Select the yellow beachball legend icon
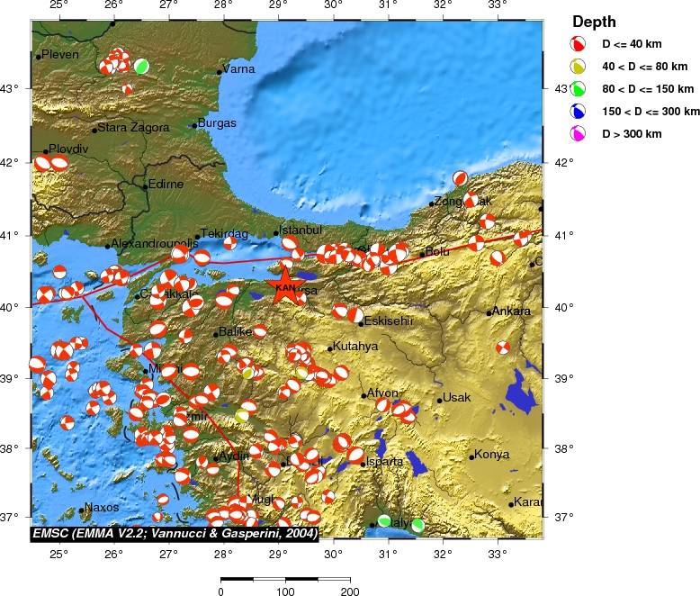Image resolution: width=700 pixels, height=596 pixels. pos(580,66)
